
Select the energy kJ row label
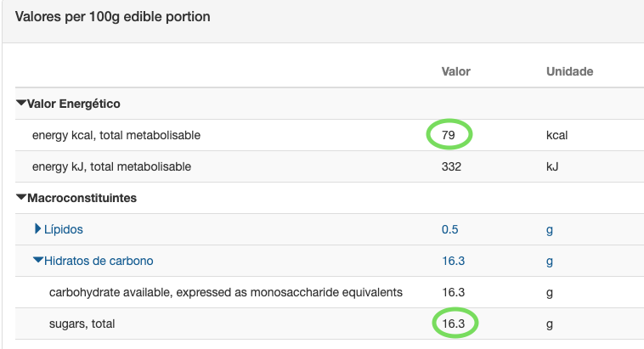pyautogui.click(x=111, y=166)
